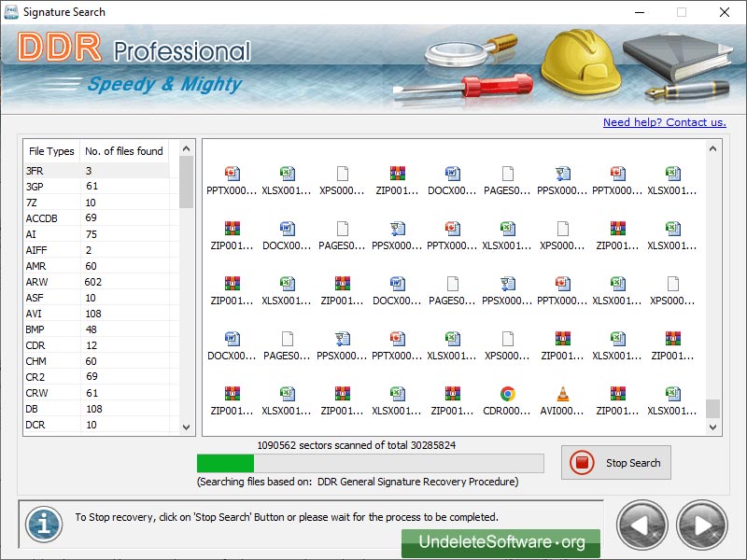This screenshot has width=747, height=560.
Task: Select the PPSX000 file in the fourth row
Action: [x=342, y=346]
